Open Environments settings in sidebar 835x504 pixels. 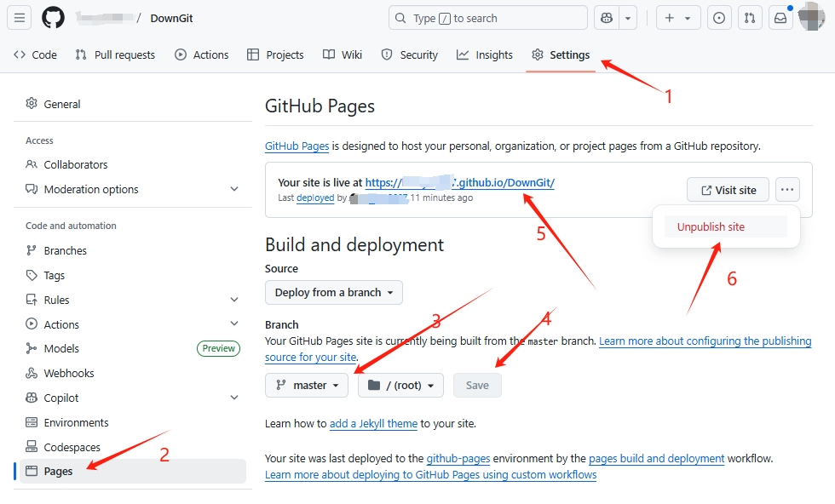[x=133, y=422]
